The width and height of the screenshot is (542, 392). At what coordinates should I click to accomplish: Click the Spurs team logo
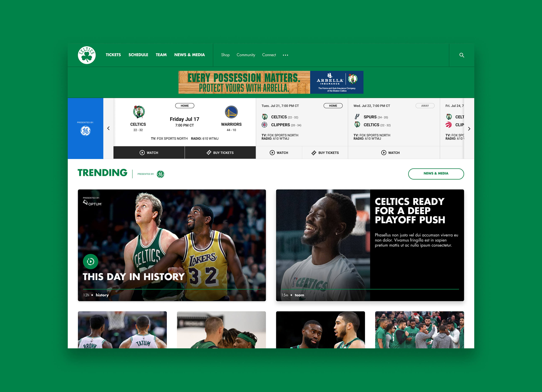(357, 117)
